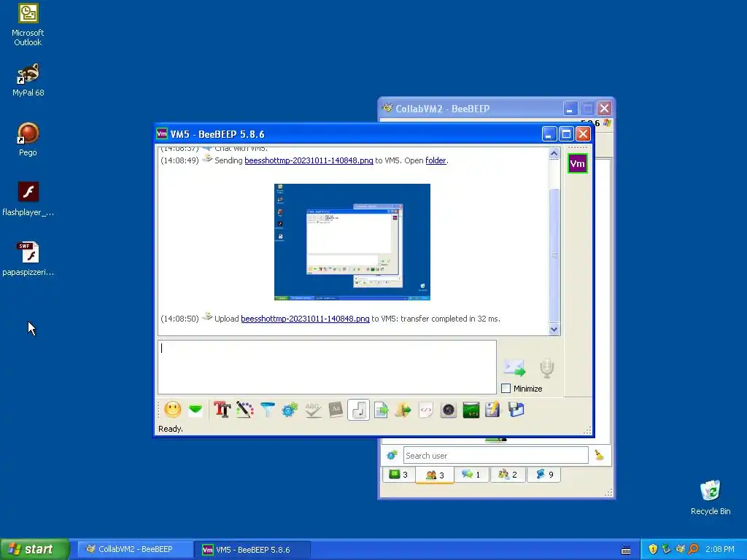The height and width of the screenshot is (560, 747).
Task: Select the blue tab showing 9
Action: click(544, 474)
